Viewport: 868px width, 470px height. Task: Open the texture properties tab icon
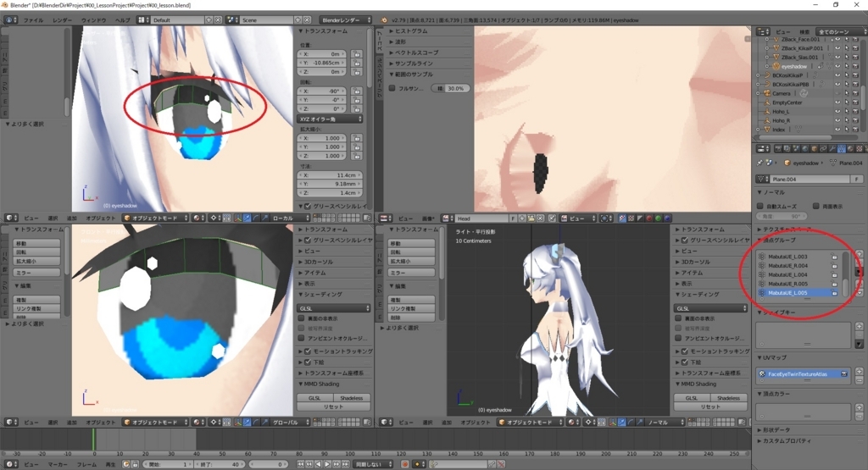click(860, 149)
